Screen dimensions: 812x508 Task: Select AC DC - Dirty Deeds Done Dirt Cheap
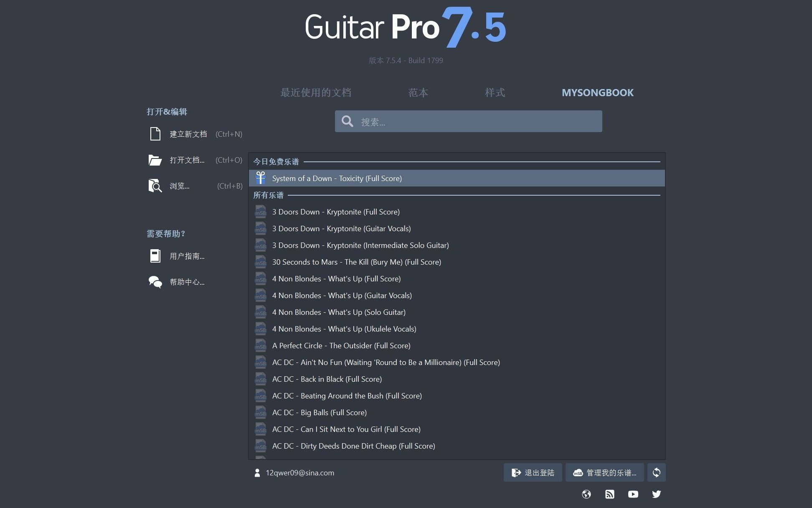click(x=457, y=446)
